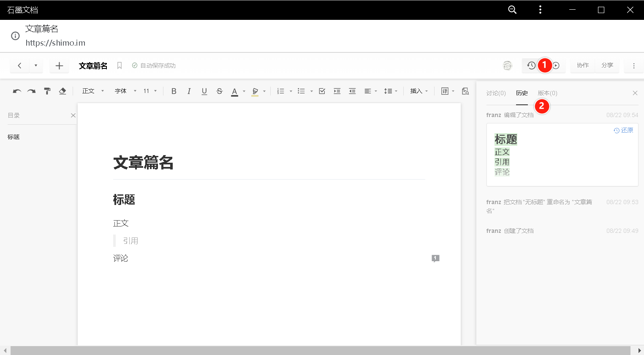
Task: Click the 引用 quote block
Action: (x=130, y=241)
